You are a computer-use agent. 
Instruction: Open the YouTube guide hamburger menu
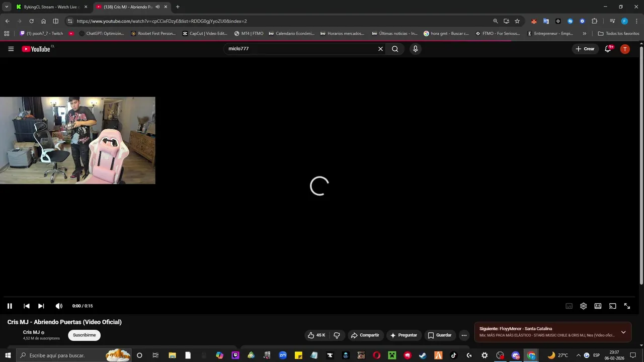click(11, 49)
